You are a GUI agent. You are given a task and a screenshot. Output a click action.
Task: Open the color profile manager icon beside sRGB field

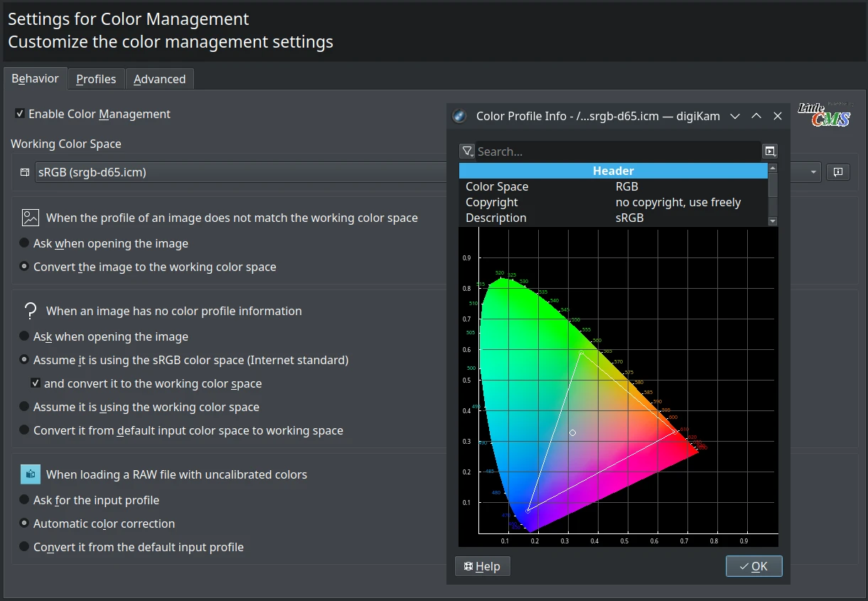pos(24,171)
